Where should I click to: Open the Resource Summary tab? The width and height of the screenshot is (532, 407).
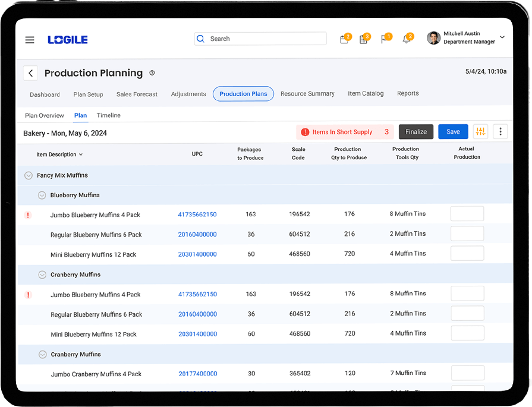point(307,94)
